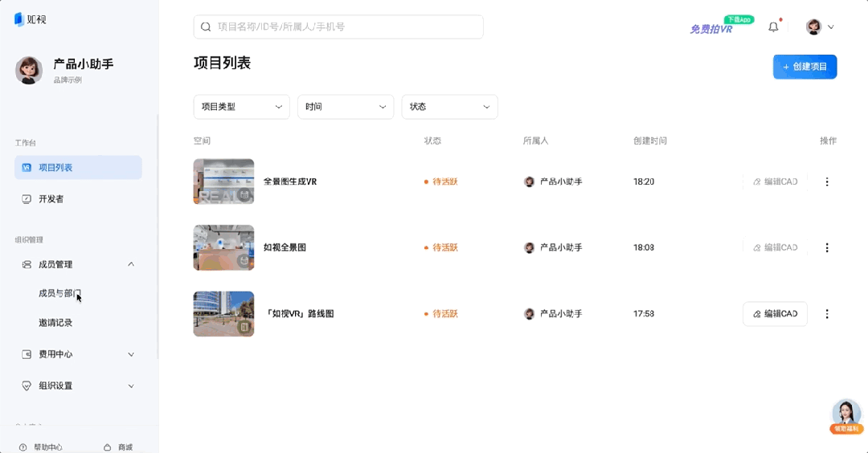
Task: Click 待活跃 status in 「如视VR」路线图 row
Action: (441, 313)
